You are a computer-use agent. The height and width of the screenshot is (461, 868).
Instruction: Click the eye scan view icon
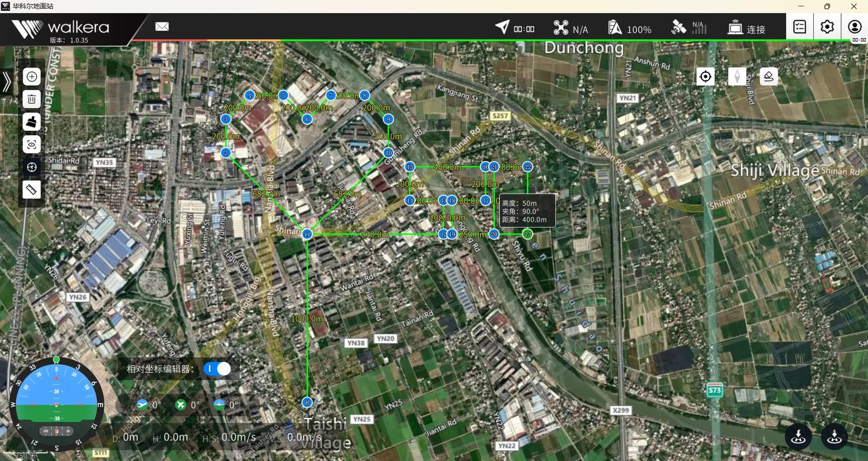[x=32, y=144]
